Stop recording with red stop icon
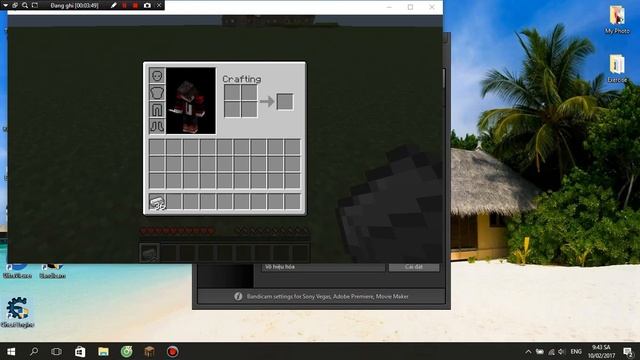Image resolution: width=640 pixels, height=360 pixels. pyautogui.click(x=135, y=5)
